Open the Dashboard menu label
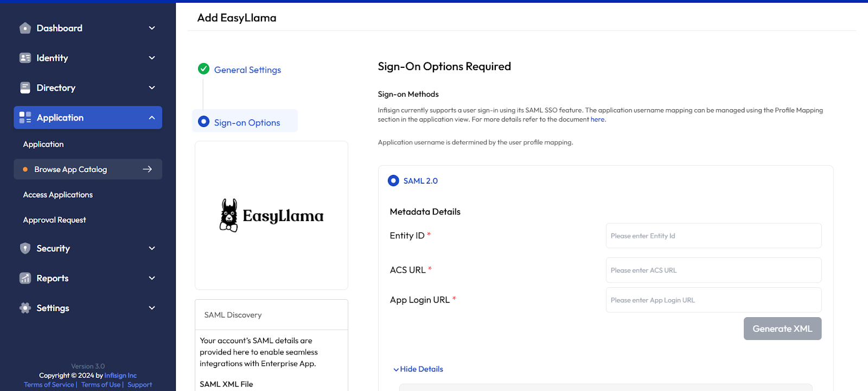868x391 pixels. click(60, 28)
